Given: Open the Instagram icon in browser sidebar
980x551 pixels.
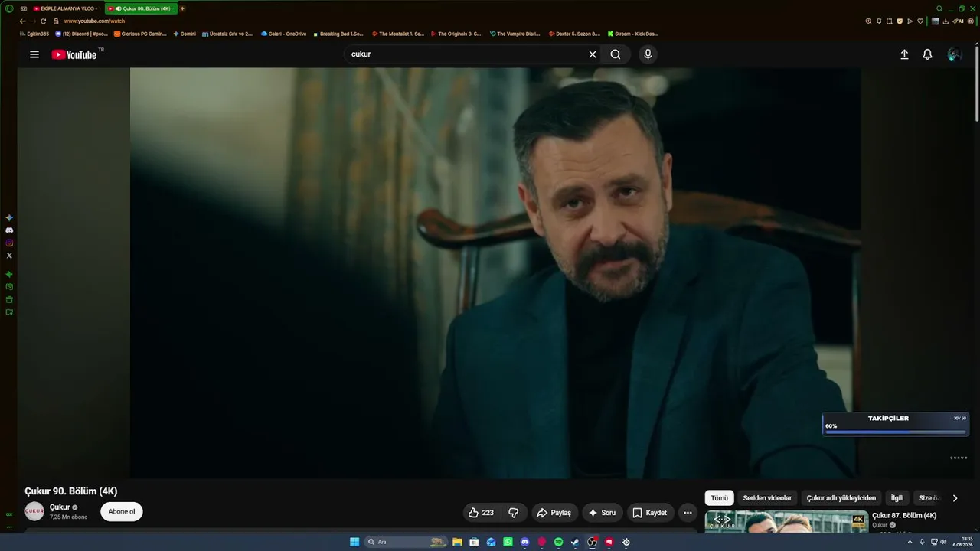Looking at the screenshot, I should click(9, 243).
